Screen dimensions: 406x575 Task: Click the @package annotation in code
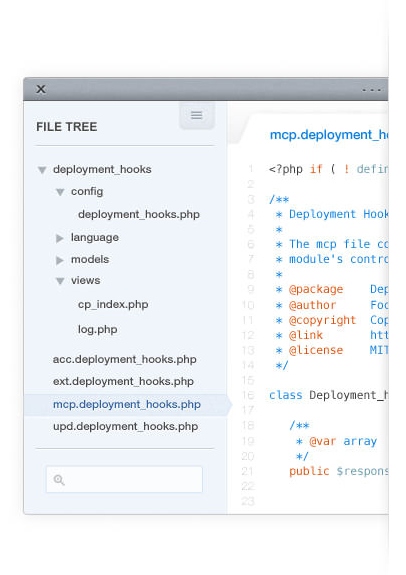316,289
